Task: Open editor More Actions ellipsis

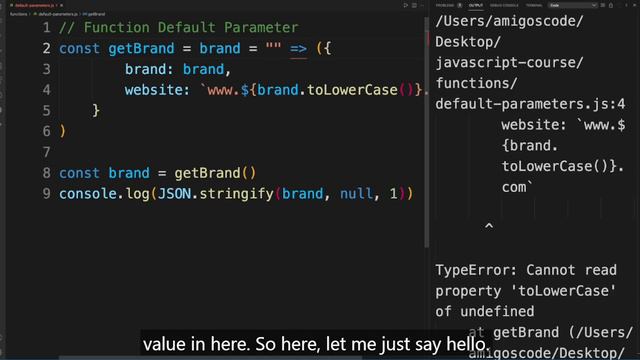Action: [x=422, y=5]
